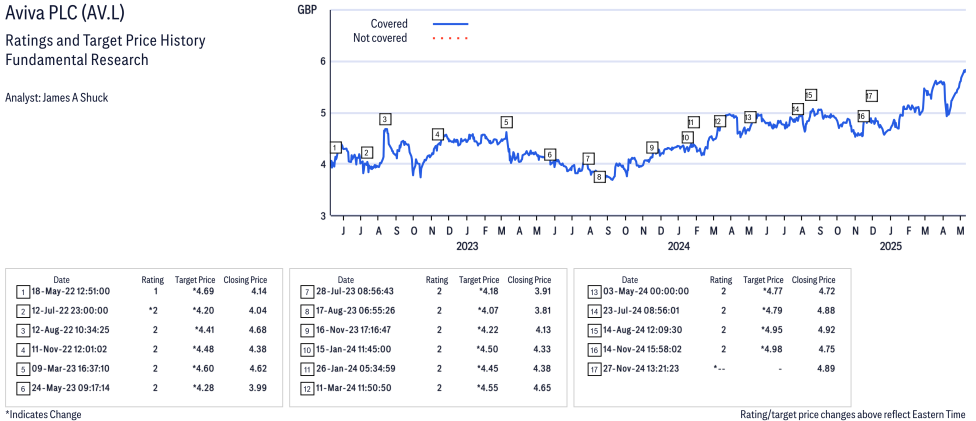Click the date 12-Aug-22 10:34:25

click(x=70, y=329)
